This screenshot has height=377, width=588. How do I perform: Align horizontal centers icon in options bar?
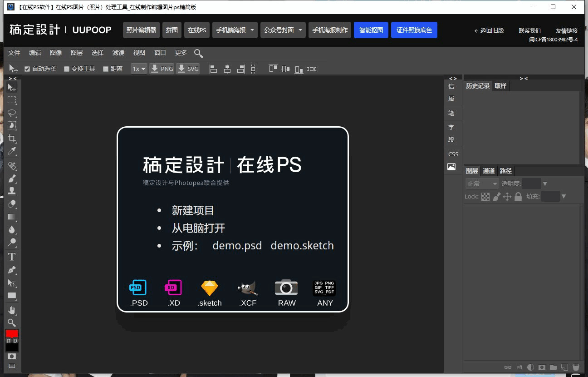227,69
